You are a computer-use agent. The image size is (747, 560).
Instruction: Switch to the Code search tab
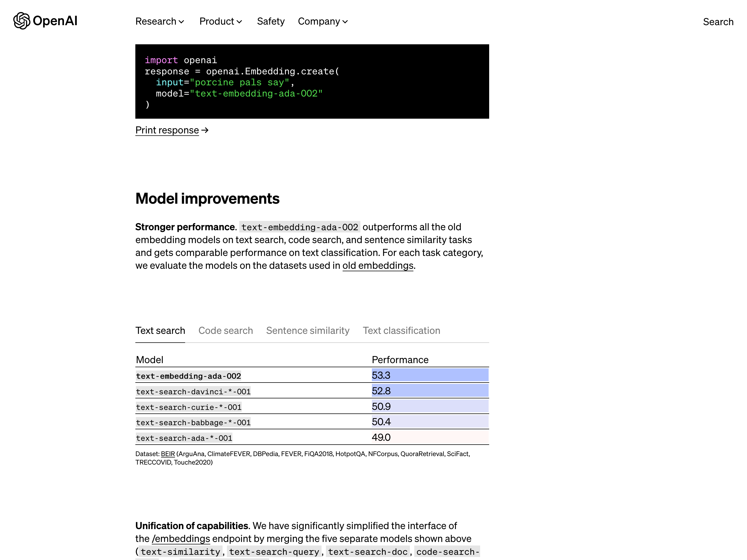225,330
